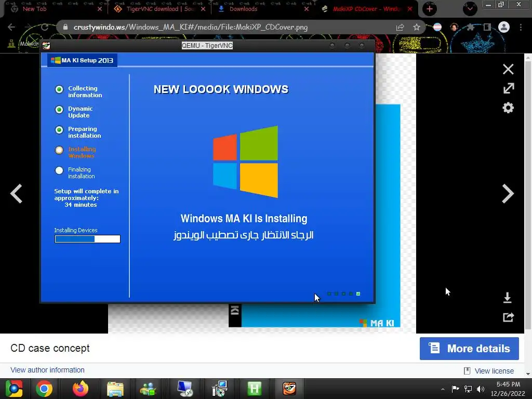Close the media viewer with X icon
The width and height of the screenshot is (532, 399).
tap(508, 69)
